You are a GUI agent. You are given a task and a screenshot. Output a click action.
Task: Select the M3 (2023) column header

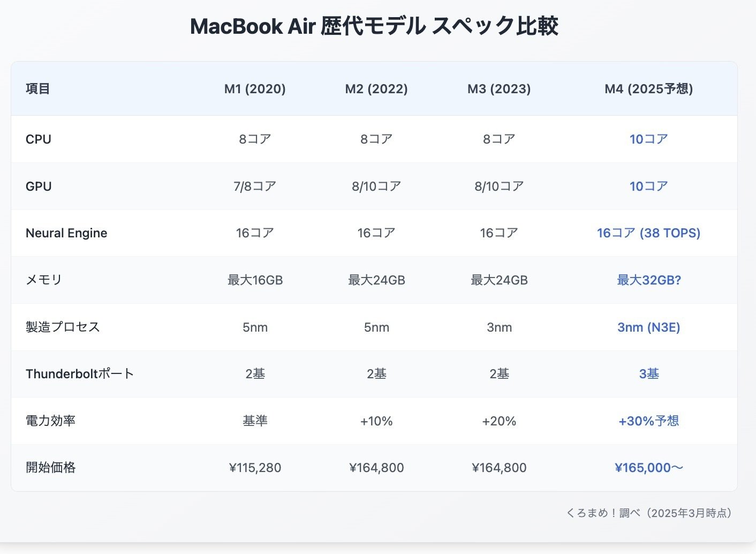(498, 88)
